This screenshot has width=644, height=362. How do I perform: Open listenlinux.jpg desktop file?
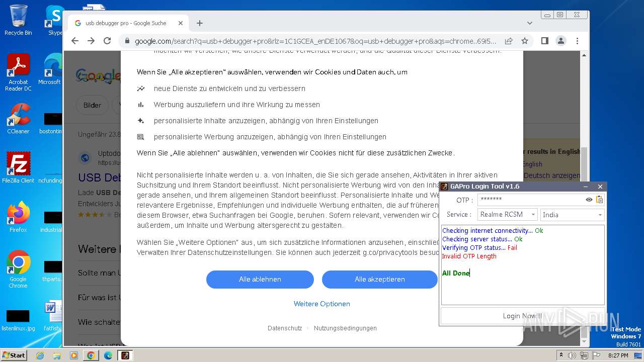pyautogui.click(x=18, y=321)
